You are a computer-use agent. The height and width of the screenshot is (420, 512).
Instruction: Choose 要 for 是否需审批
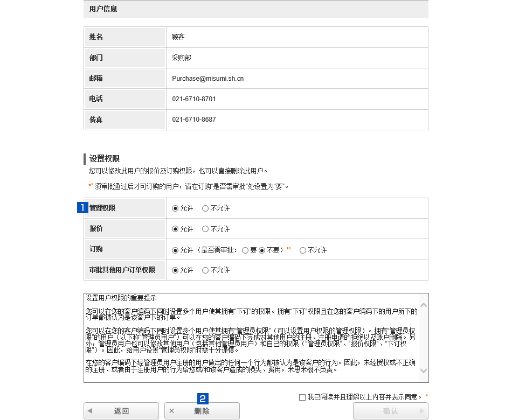tap(245, 250)
